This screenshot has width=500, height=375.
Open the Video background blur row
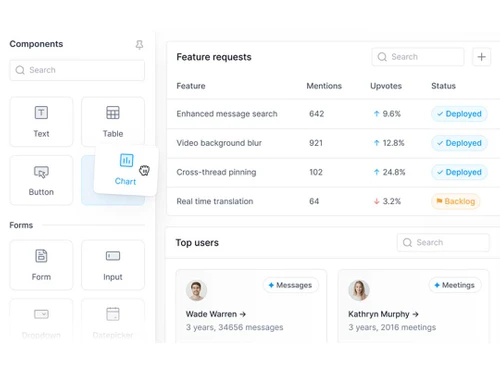coord(333,143)
